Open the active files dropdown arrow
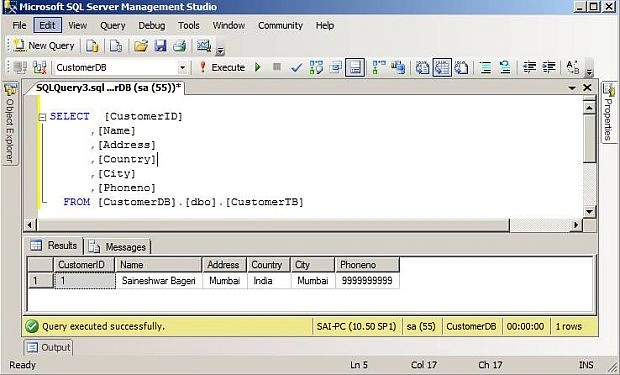Viewport: 620px width, 375px height. click(572, 88)
